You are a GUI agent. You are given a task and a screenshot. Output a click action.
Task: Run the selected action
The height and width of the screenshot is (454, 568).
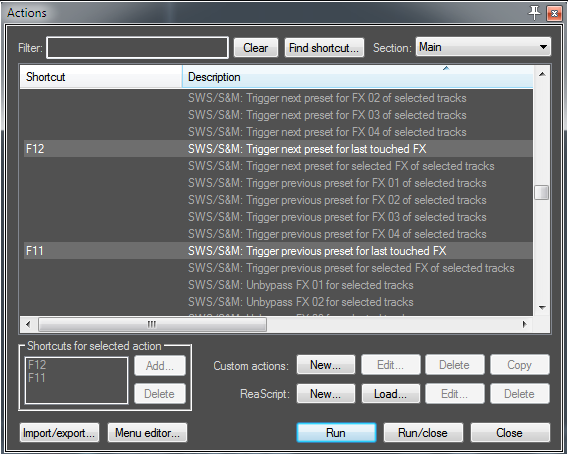[336, 433]
